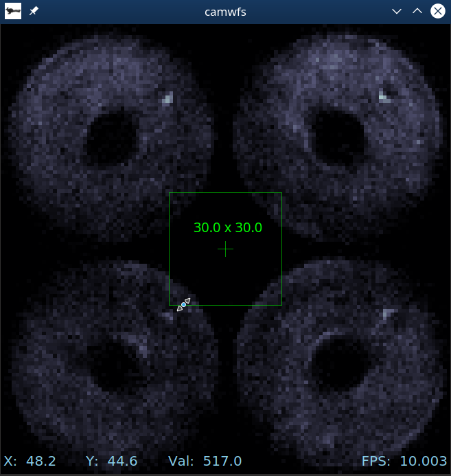Maximize the camwfs window with up chevron
Screen dimensions: 451x476
(x=417, y=11)
